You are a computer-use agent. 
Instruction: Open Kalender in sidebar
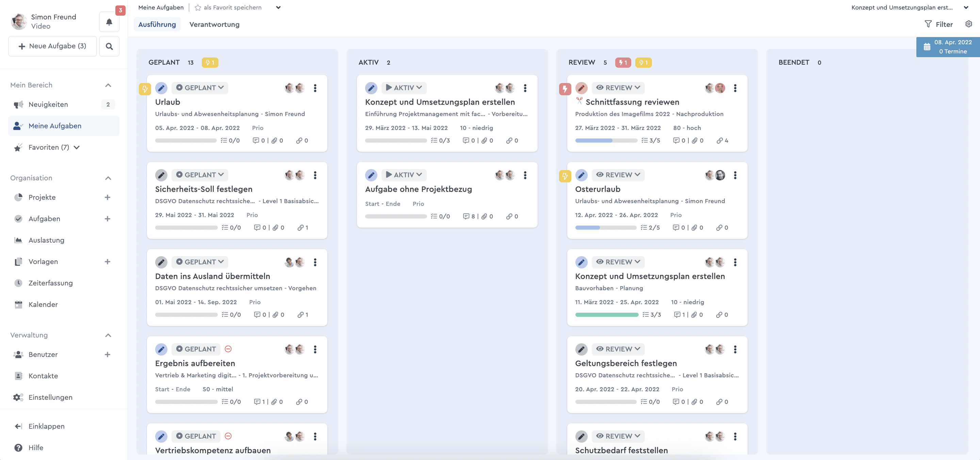pos(64,305)
